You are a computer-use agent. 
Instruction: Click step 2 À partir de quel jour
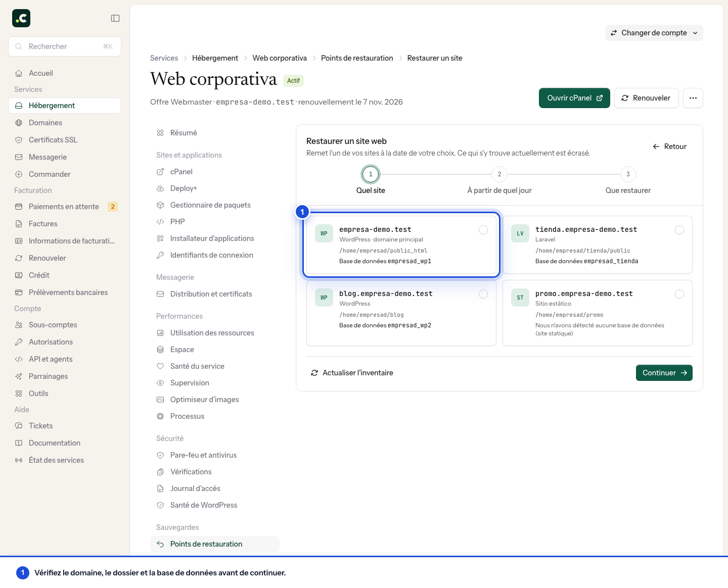[x=499, y=181]
